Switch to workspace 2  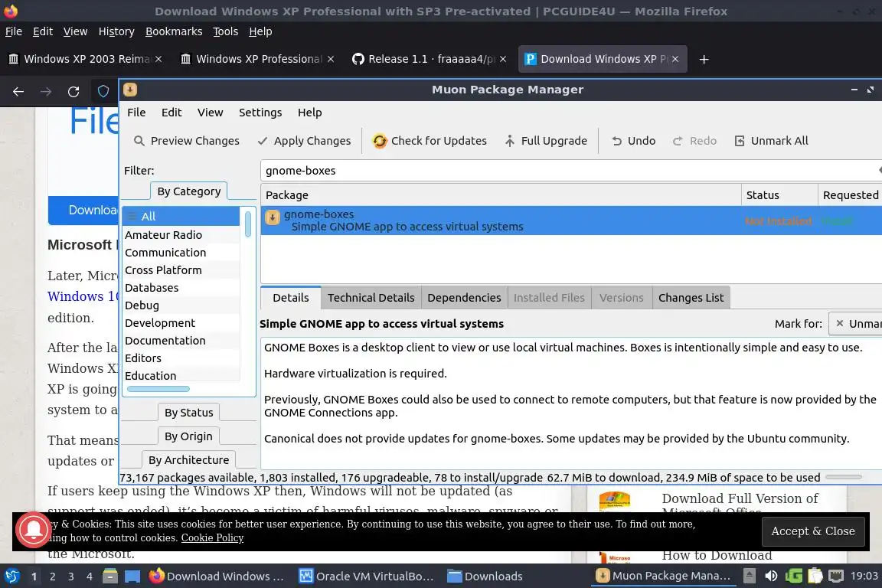click(x=52, y=577)
